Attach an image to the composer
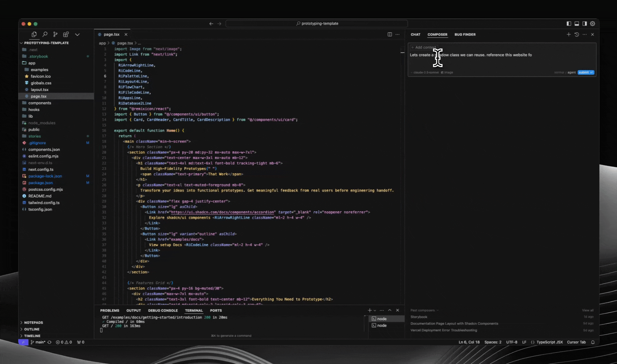The height and width of the screenshot is (364, 617). tap(447, 72)
